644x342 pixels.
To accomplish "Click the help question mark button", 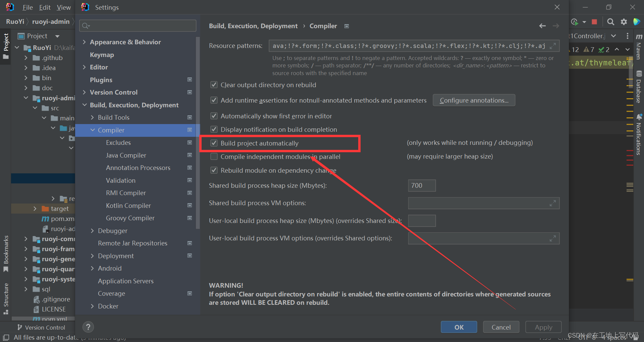I will point(88,327).
